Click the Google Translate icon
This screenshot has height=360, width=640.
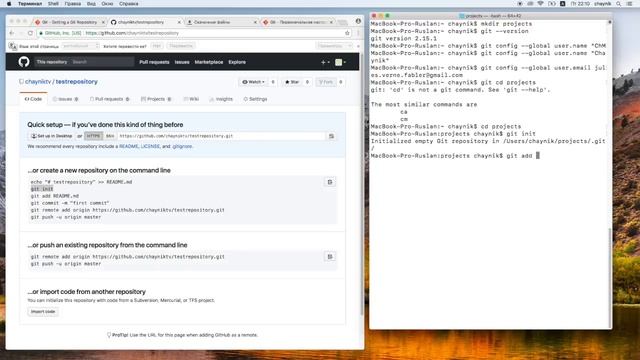[13, 46]
